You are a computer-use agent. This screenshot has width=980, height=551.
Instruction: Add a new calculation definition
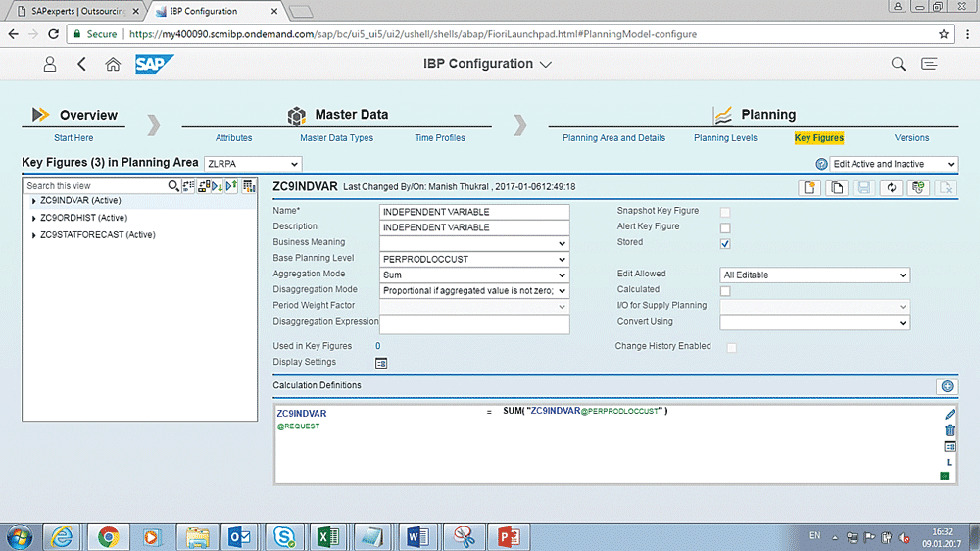tap(947, 386)
